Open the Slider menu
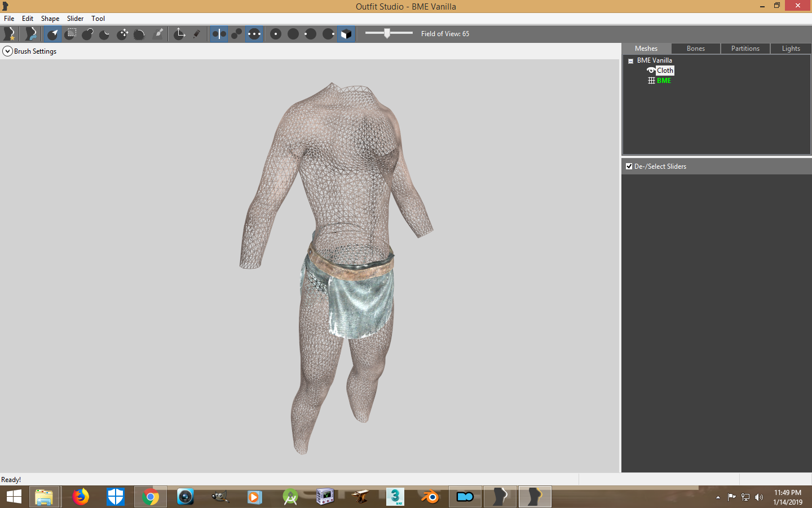The image size is (812, 508). point(75,19)
